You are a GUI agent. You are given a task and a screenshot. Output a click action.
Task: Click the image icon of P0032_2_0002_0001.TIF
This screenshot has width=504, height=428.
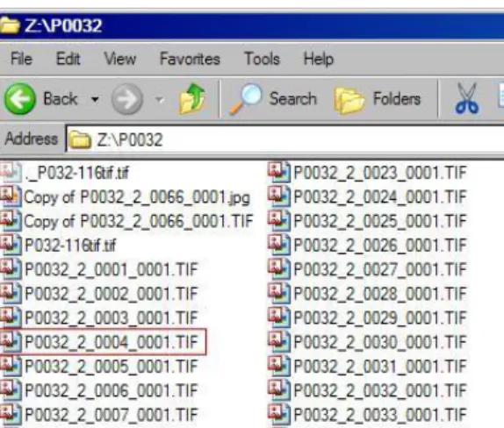(11, 294)
